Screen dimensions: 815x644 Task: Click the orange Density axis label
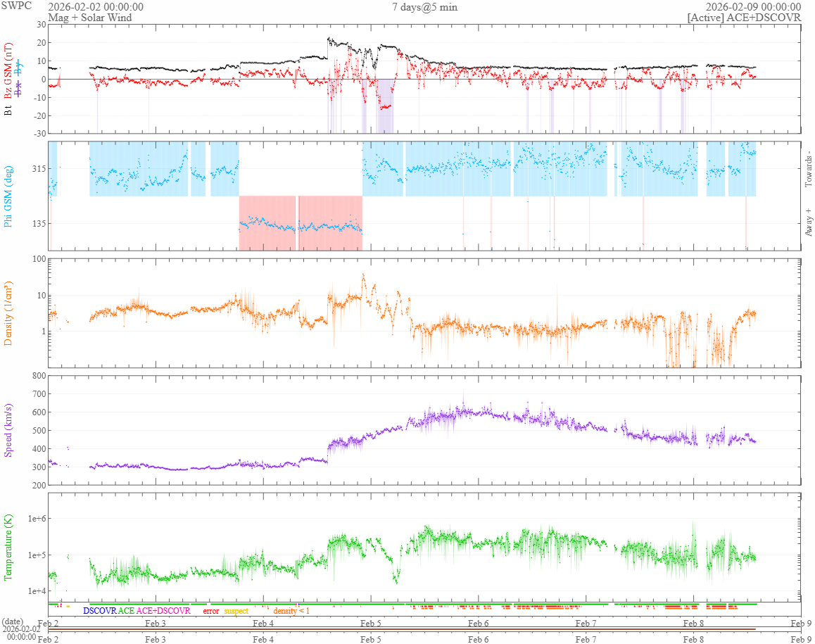click(8, 313)
